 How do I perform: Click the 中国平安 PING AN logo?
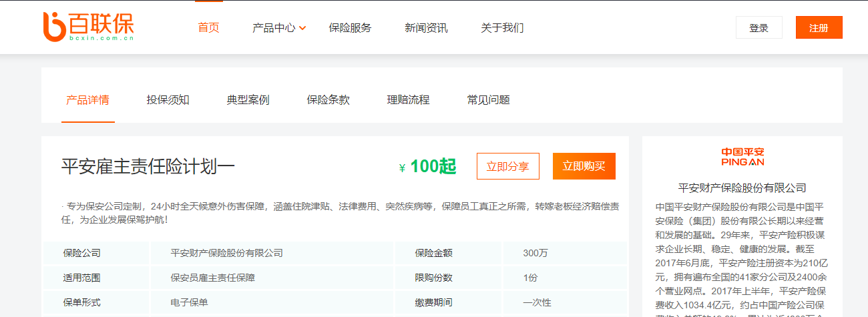click(742, 156)
